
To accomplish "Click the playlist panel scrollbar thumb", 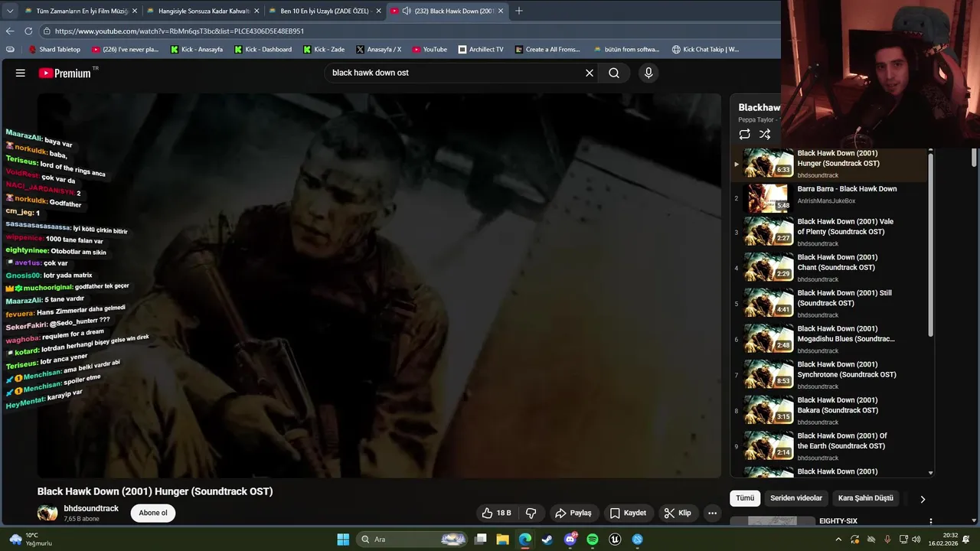I will [x=931, y=245].
